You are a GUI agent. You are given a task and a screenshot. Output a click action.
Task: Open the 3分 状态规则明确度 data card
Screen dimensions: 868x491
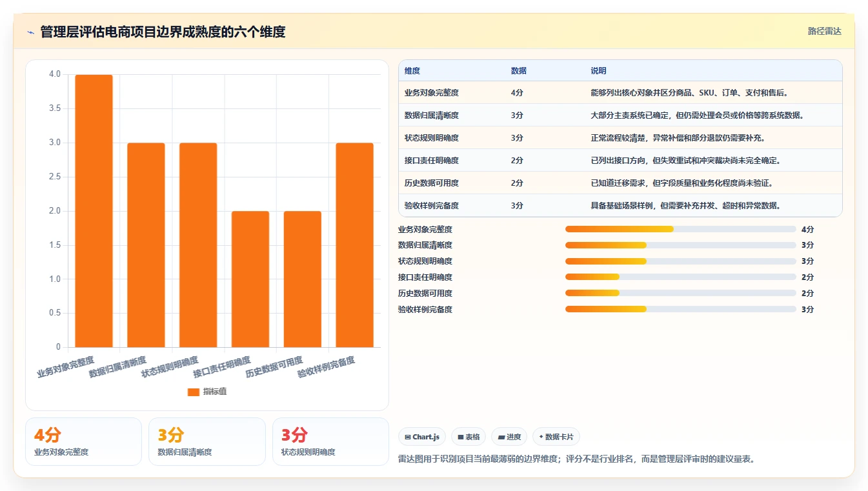(330, 441)
